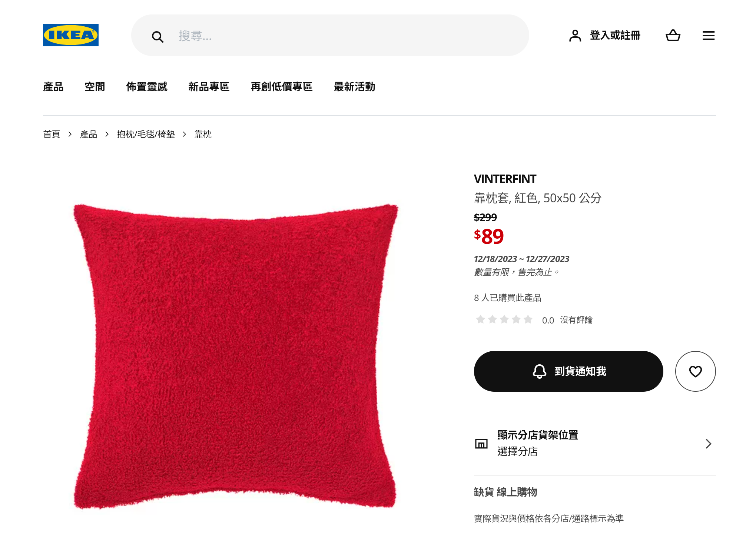Select the 最新活動 menu item
This screenshot has width=756, height=547.
[x=355, y=86]
